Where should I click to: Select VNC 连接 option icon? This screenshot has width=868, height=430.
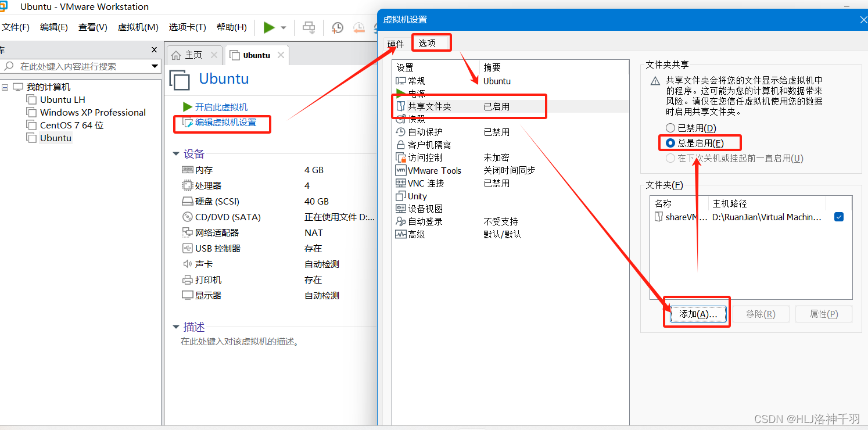(401, 183)
